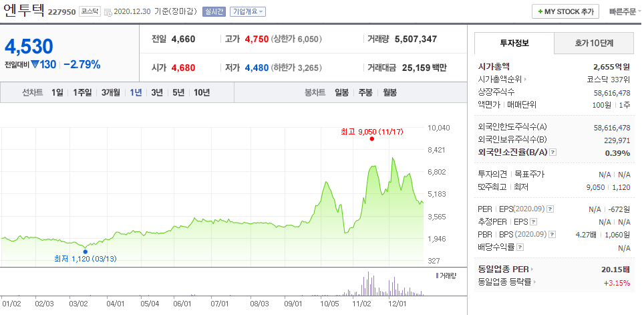Click the 거래량 value 5,507,347

click(x=416, y=39)
